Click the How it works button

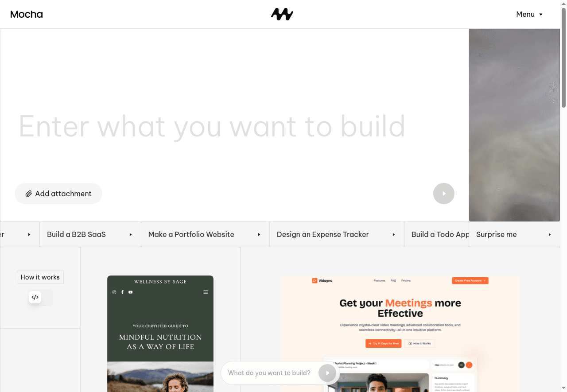tap(40, 277)
